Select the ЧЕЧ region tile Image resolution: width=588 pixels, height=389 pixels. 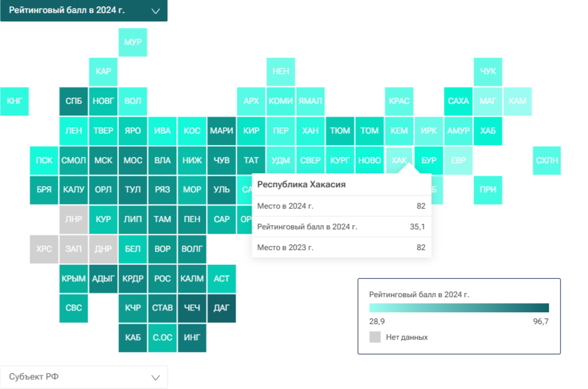pyautogui.click(x=192, y=308)
